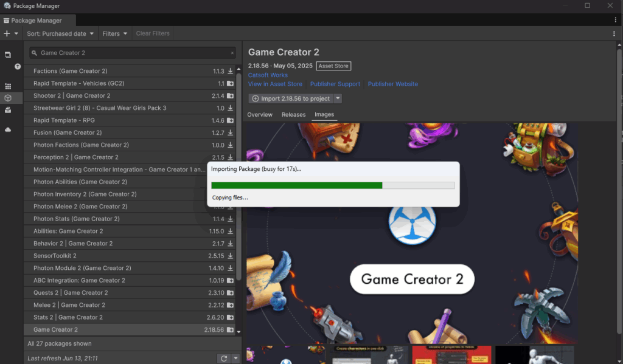Click the refresh package list icon button

[x=224, y=359]
